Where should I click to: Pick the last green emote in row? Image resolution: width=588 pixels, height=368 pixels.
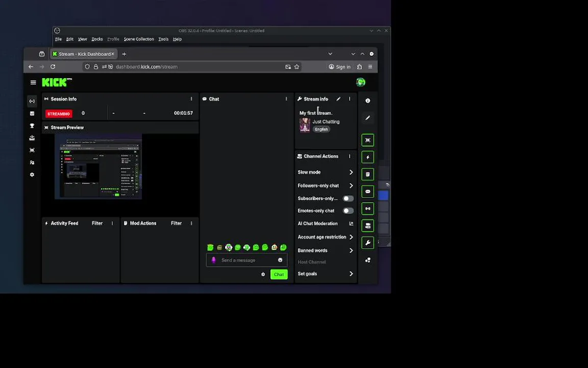click(283, 247)
